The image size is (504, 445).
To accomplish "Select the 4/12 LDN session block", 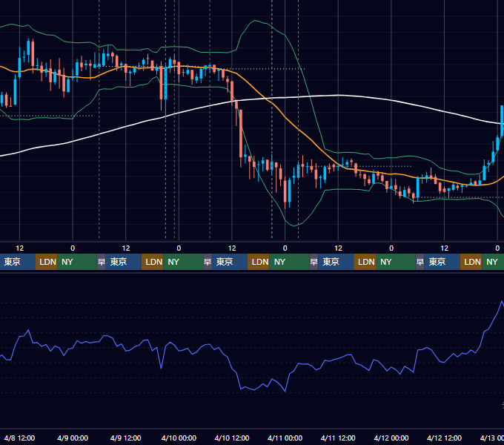I will point(471,262).
